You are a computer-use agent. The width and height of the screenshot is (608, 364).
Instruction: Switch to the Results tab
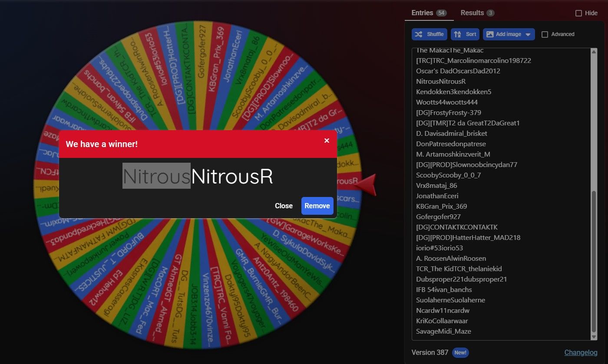[x=477, y=13]
